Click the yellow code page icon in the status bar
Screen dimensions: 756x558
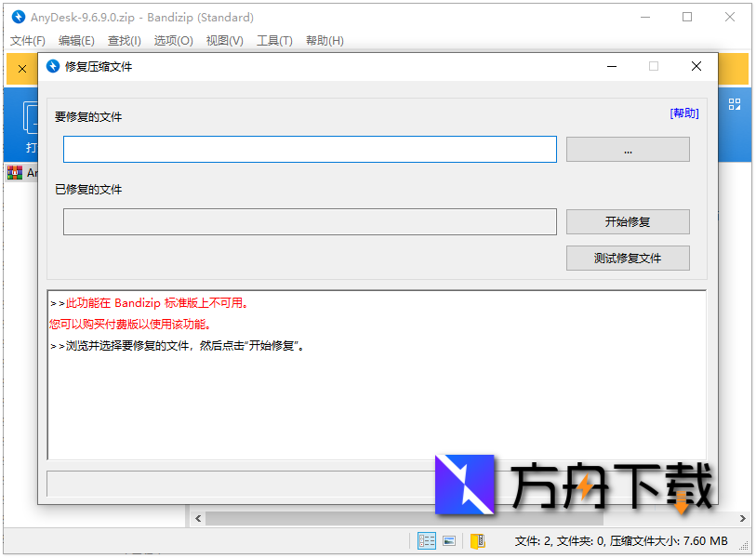coord(478,540)
